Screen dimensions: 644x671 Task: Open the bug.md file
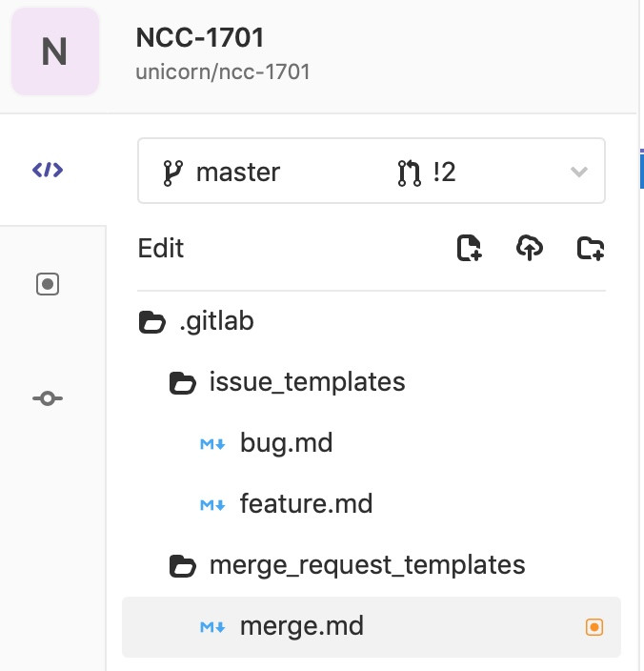286,443
